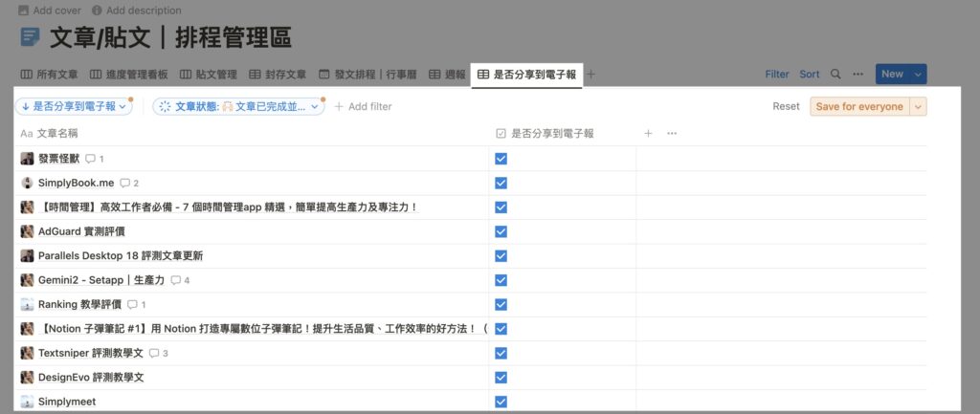This screenshot has height=414, width=980.
Task: Click the 文章名稱 column header
Action: pos(252,134)
